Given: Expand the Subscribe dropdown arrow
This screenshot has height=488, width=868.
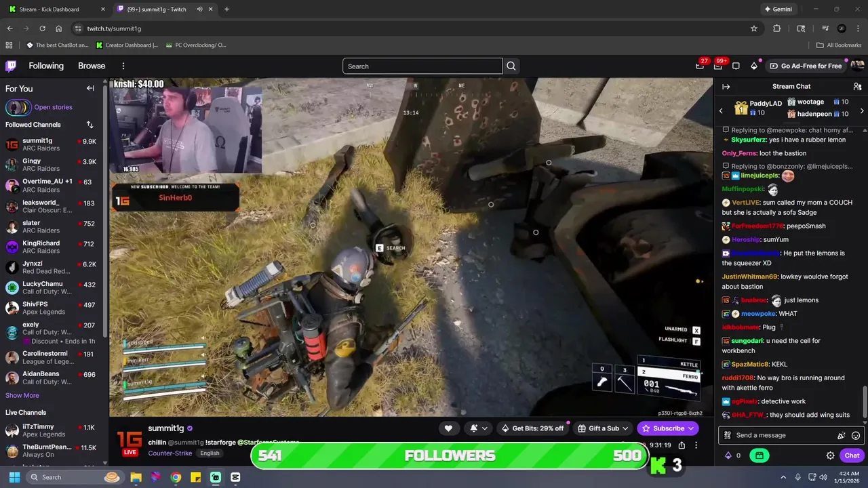Looking at the screenshot, I should click(x=691, y=428).
